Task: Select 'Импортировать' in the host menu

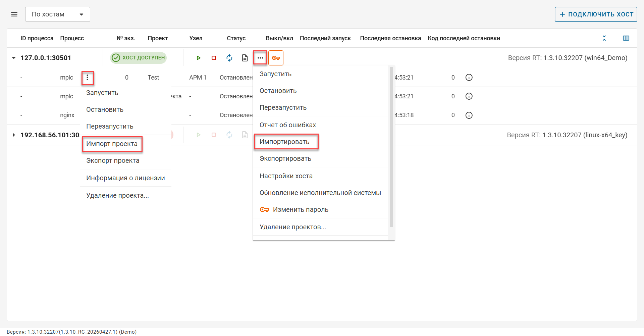Action: tap(320, 142)
